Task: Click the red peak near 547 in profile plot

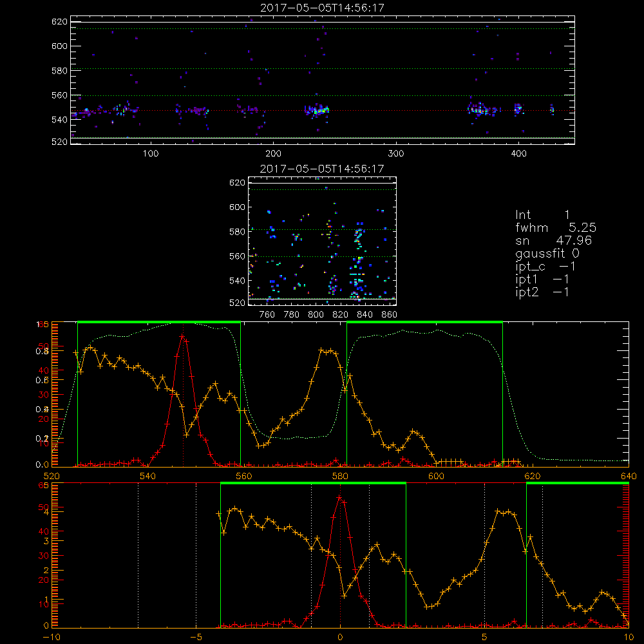Action: 182,337
